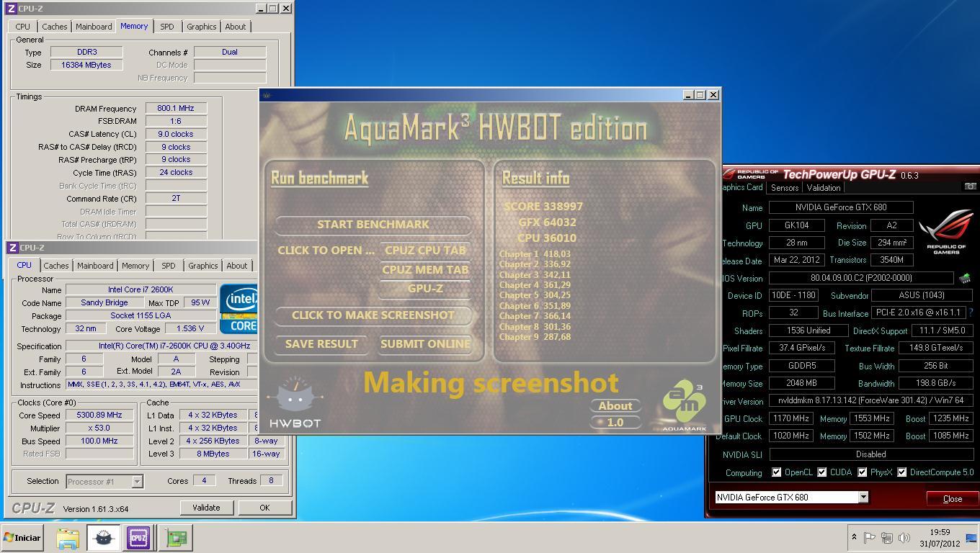Image resolution: width=980 pixels, height=553 pixels.
Task: Click volume speaker tray icon
Action: coord(904,537)
